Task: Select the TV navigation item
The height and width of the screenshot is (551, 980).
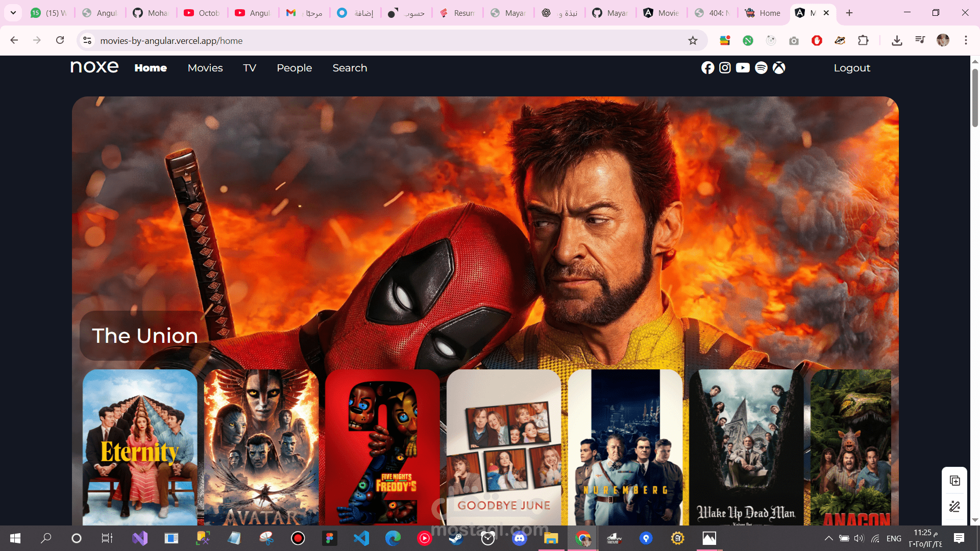Action: tap(249, 67)
